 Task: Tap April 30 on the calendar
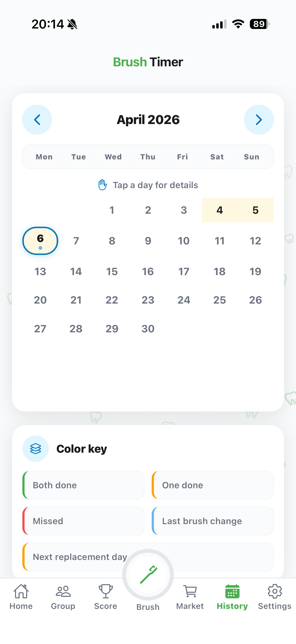point(148,328)
